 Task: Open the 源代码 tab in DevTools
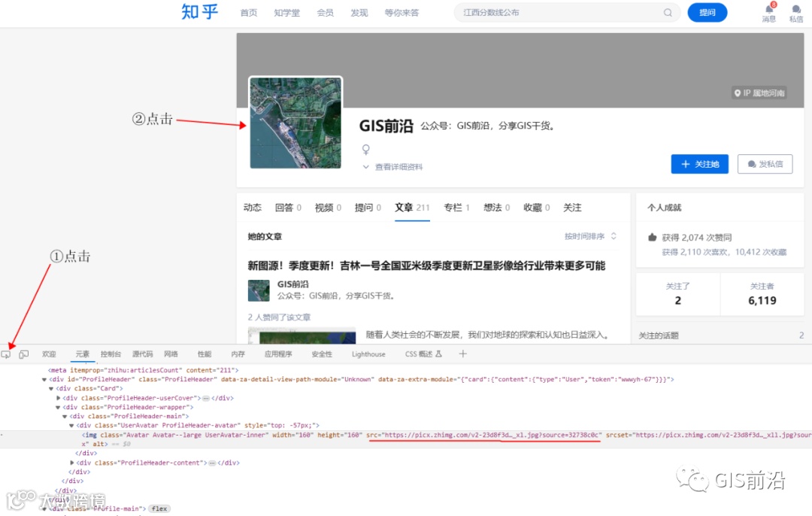pos(142,354)
